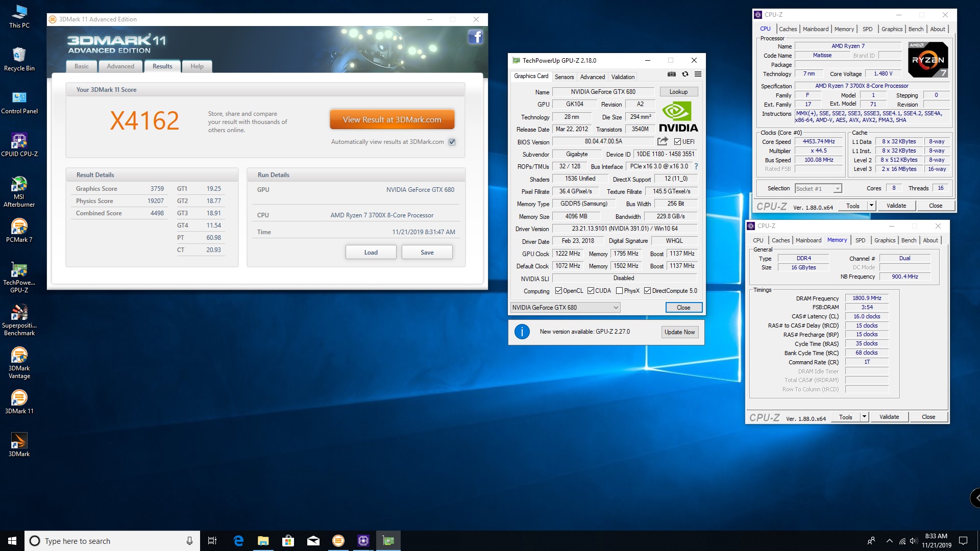Open Control Panel desktop shortcut
Image resolution: width=980 pixels, height=551 pixels.
[x=19, y=102]
